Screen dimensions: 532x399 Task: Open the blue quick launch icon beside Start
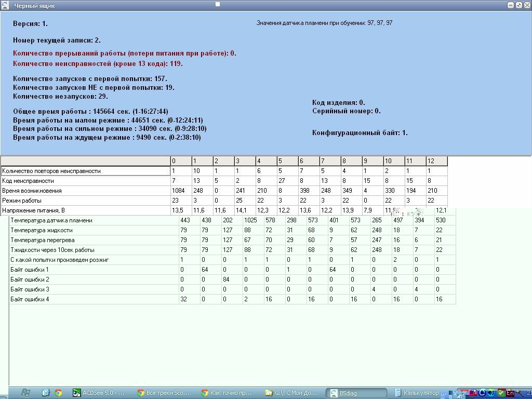[46, 393]
